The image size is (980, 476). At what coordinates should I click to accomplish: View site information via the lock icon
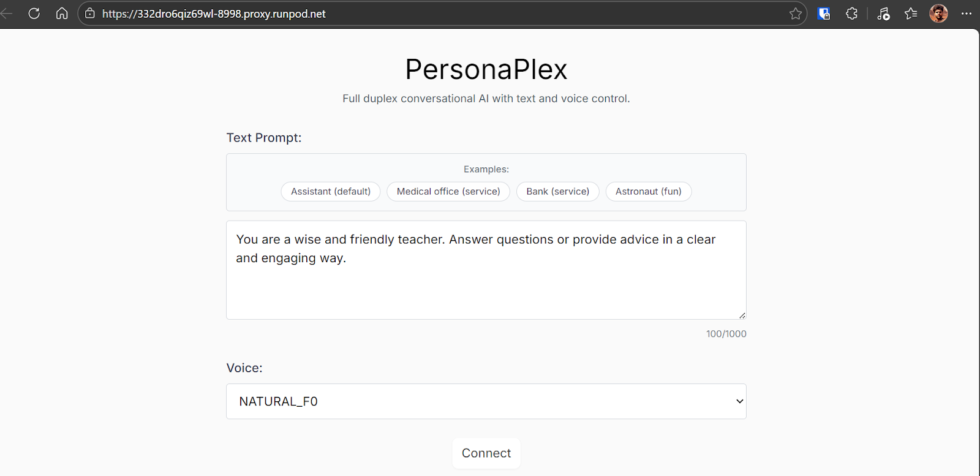tap(91, 13)
